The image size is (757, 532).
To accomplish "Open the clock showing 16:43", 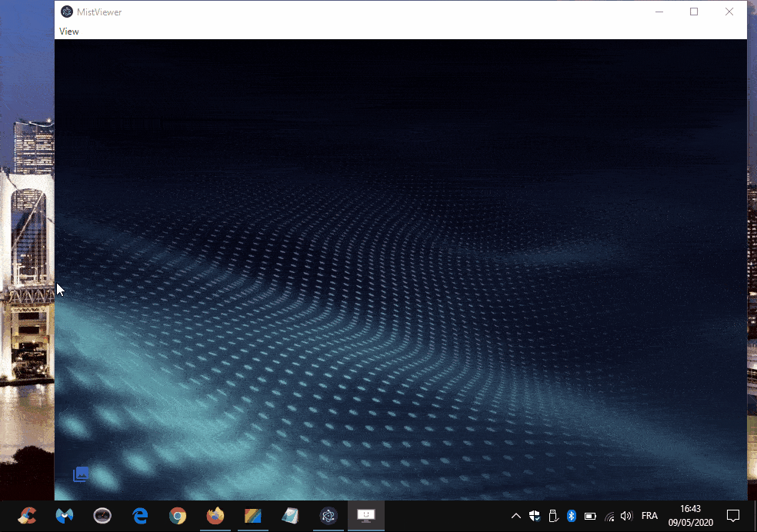I will coord(690,516).
